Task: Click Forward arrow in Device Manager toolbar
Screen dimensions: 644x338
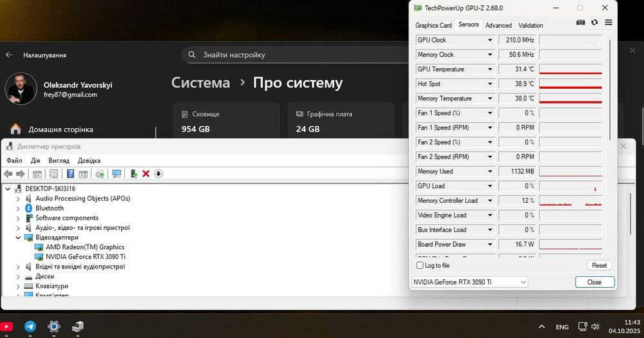Action: point(20,174)
